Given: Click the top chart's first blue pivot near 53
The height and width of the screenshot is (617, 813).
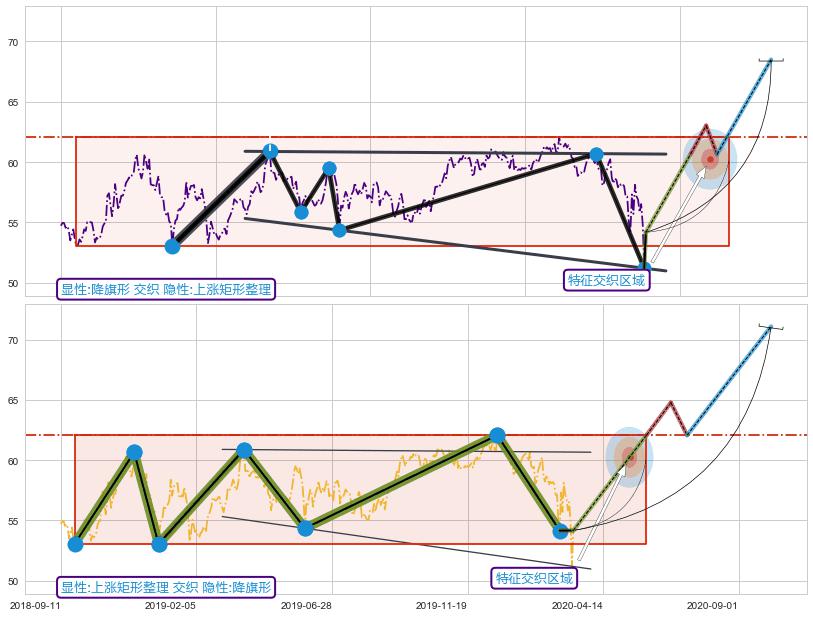Looking at the screenshot, I should coord(172,246).
